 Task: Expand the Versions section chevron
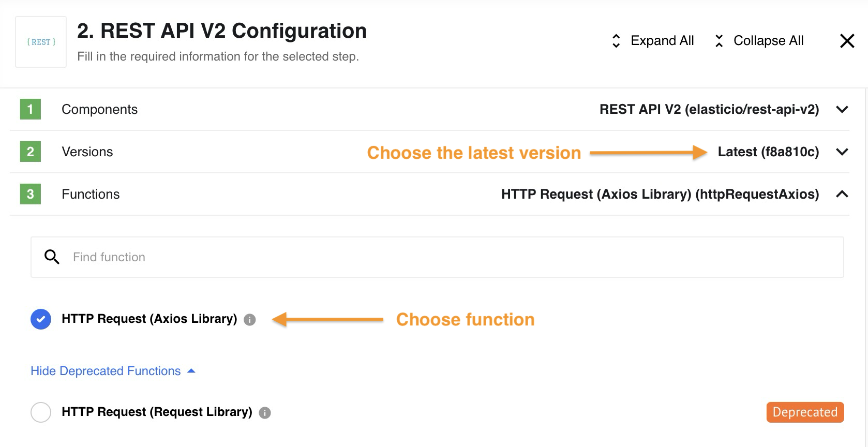(842, 152)
